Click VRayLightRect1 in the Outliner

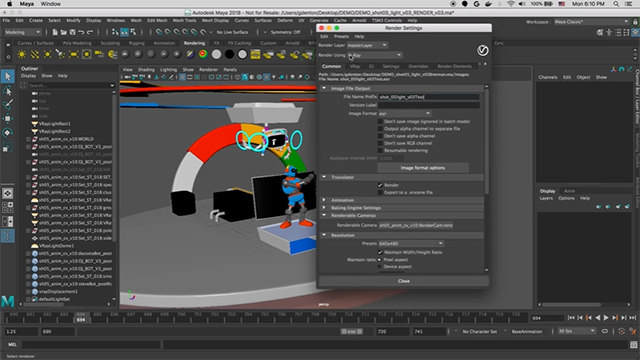coord(55,124)
